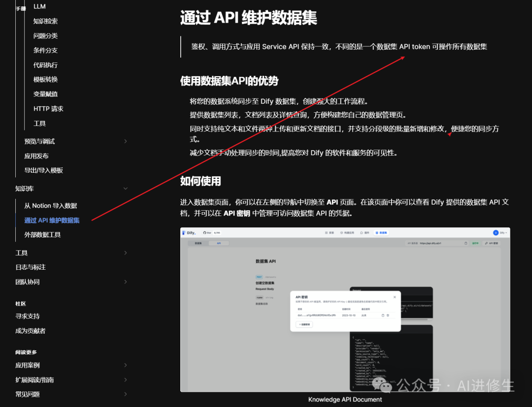Open the 模板转换 sidebar entry
The image size is (532, 407).
(x=45, y=79)
